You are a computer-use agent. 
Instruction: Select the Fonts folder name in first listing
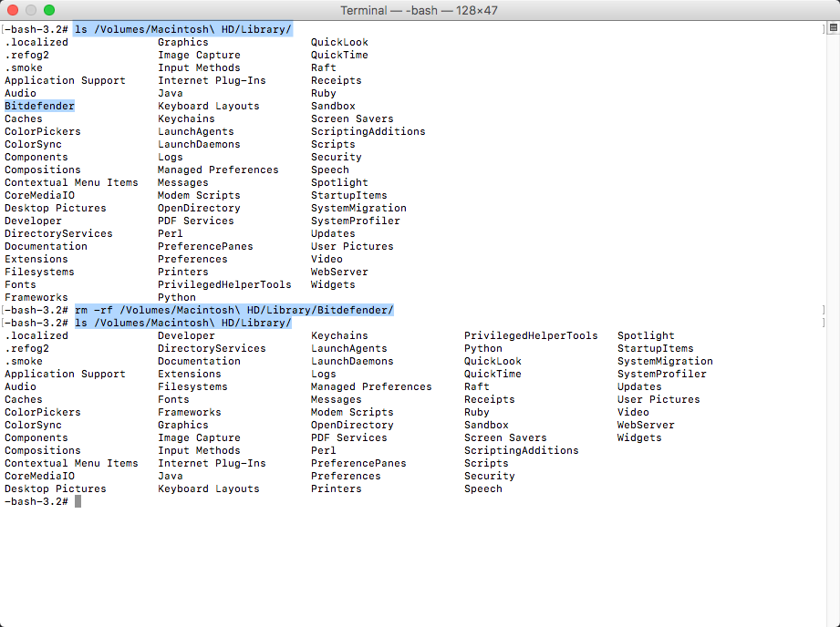click(22, 284)
